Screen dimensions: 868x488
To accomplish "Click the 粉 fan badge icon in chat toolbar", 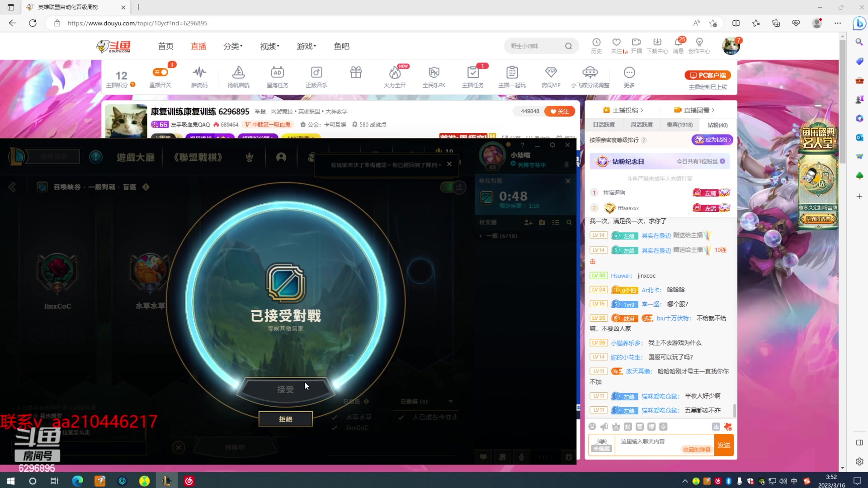I will pos(627,427).
